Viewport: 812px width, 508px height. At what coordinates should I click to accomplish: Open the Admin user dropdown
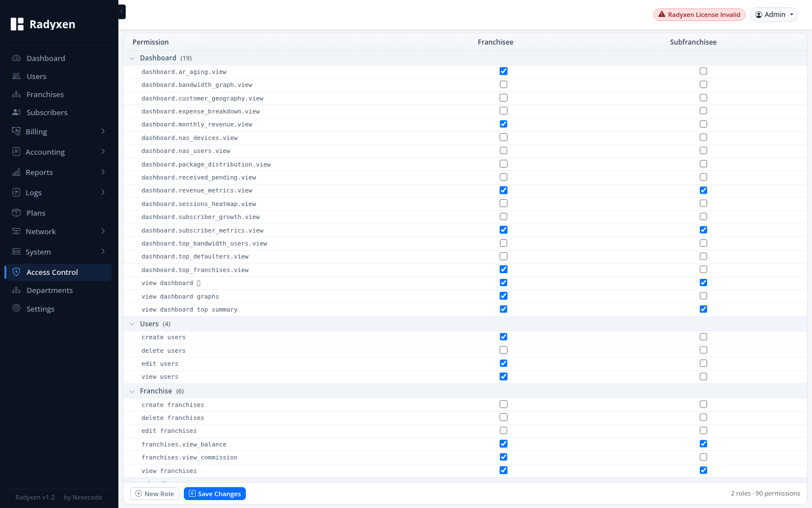click(774, 15)
